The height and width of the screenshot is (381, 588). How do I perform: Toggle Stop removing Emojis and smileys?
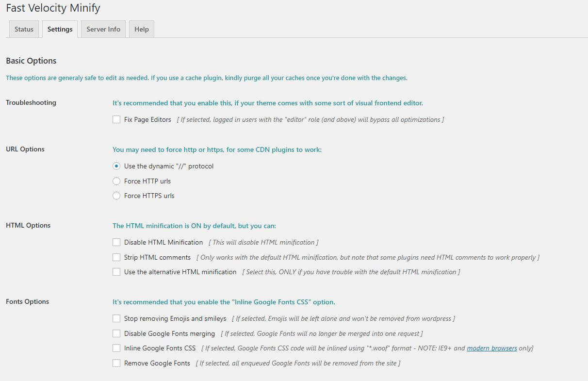point(116,318)
